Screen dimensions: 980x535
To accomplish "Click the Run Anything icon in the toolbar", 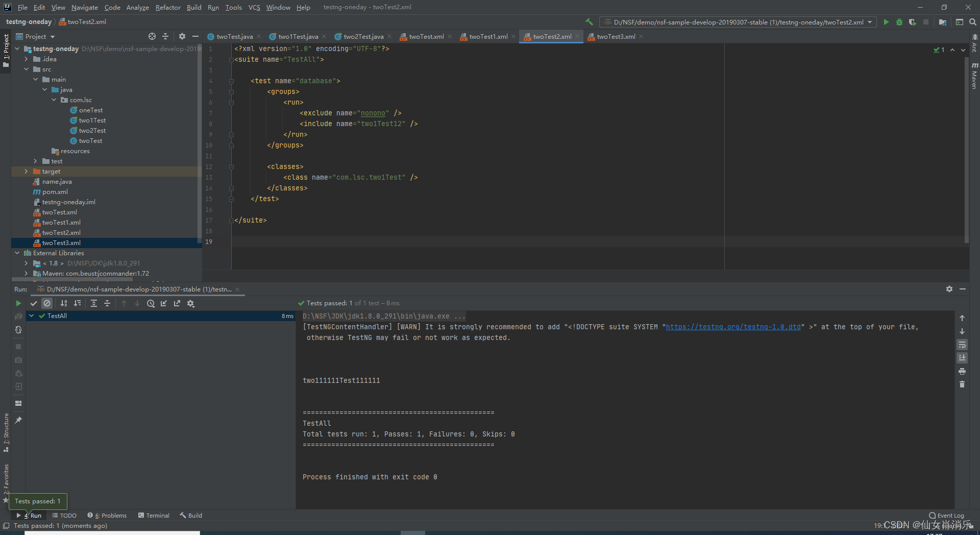I will tap(960, 22).
